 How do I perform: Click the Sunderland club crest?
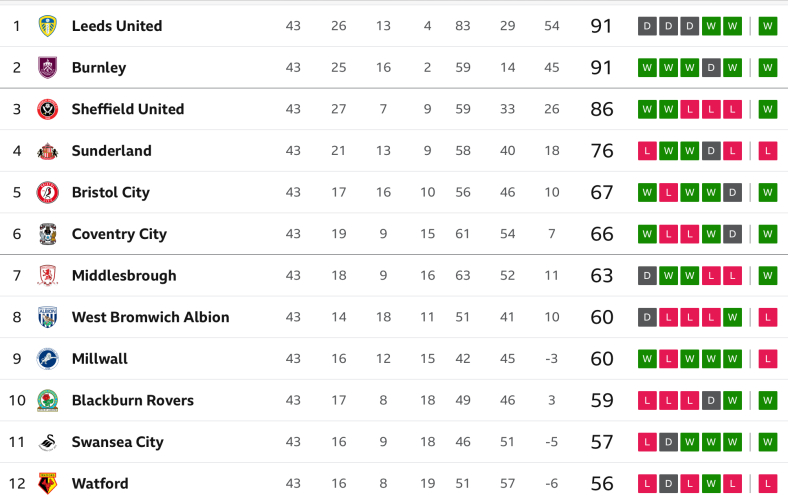click(x=48, y=151)
